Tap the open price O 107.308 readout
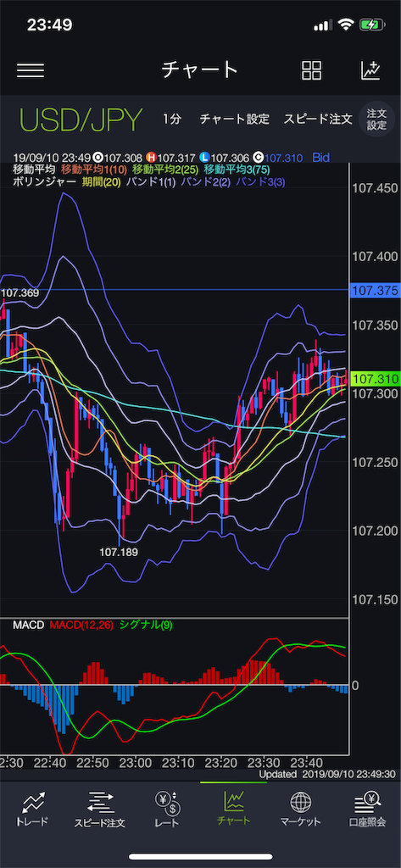 point(118,158)
